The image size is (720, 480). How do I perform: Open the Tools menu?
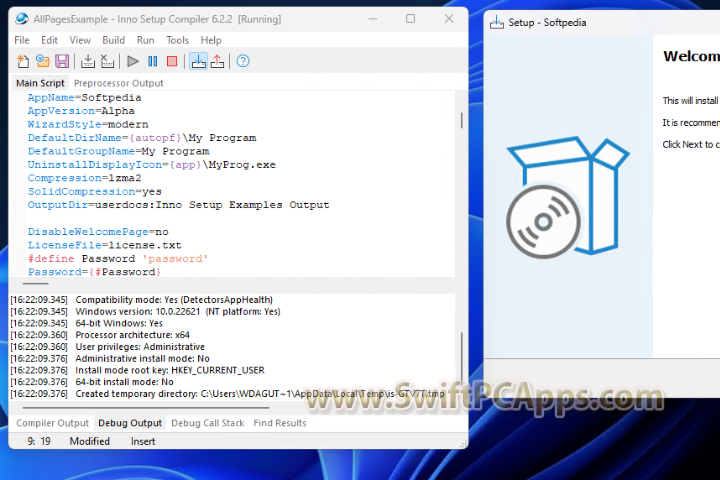177,40
